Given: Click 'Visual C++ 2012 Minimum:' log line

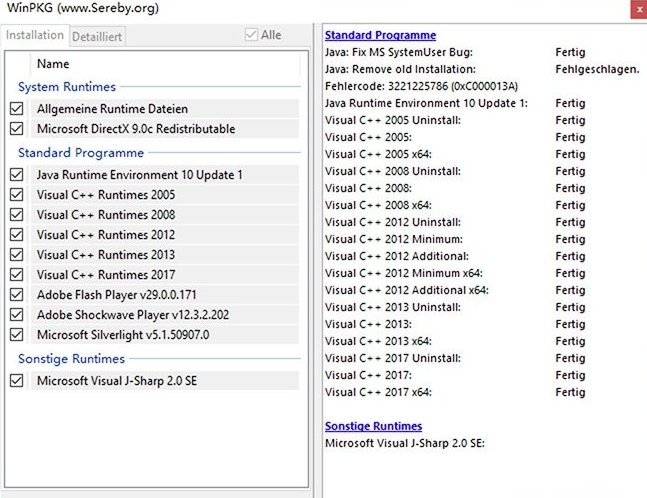Looking at the screenshot, I should [394, 239].
